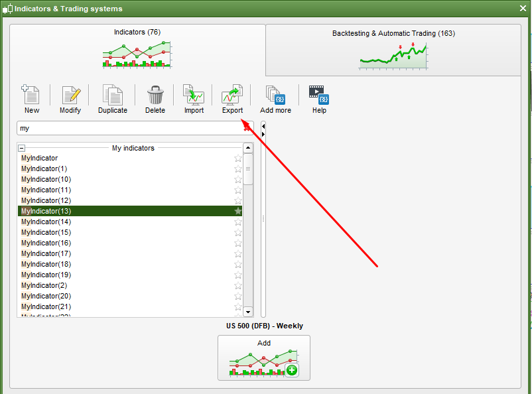Screen dimensions: 532x394
Task: Duplicate the selected indicator
Action: (x=113, y=99)
